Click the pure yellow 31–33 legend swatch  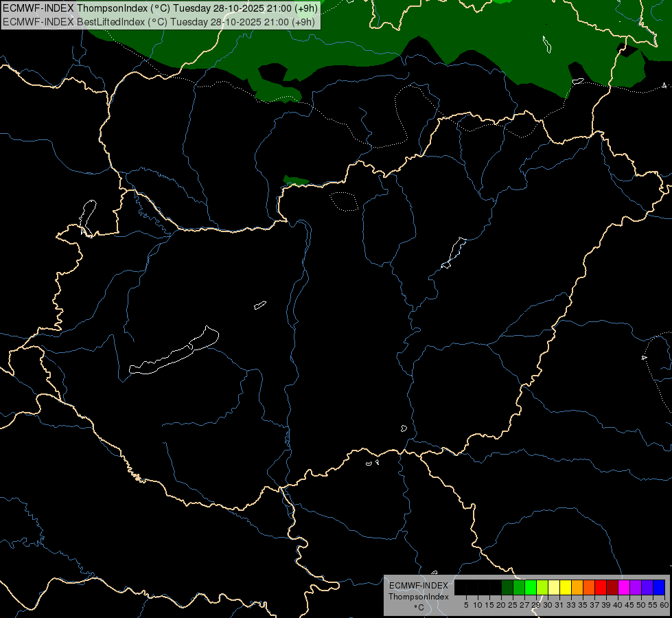pyautogui.click(x=566, y=587)
